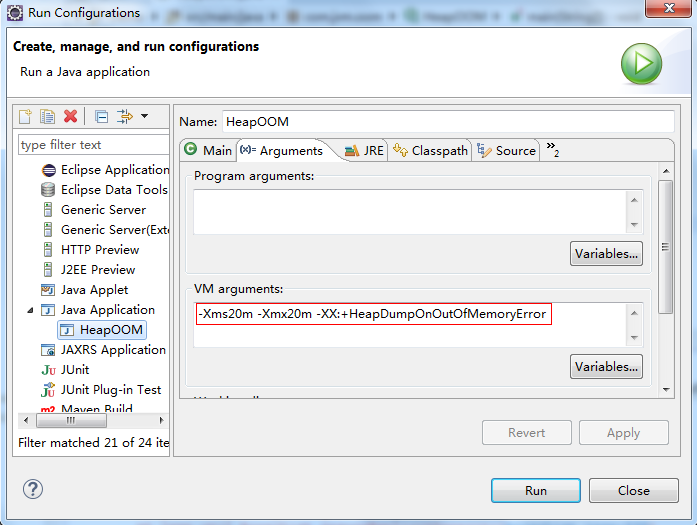Viewport: 697px width, 525px height.
Task: Close the Run Configurations dialog window
Action: pos(668,8)
